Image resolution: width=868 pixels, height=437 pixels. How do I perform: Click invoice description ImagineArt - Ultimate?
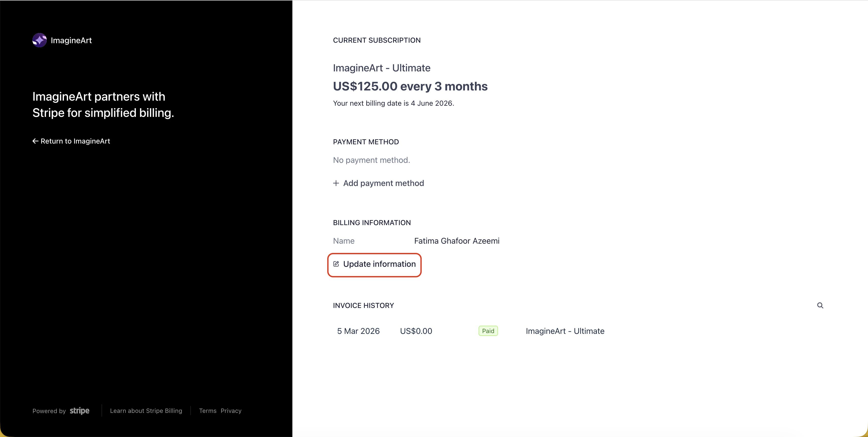(x=565, y=331)
